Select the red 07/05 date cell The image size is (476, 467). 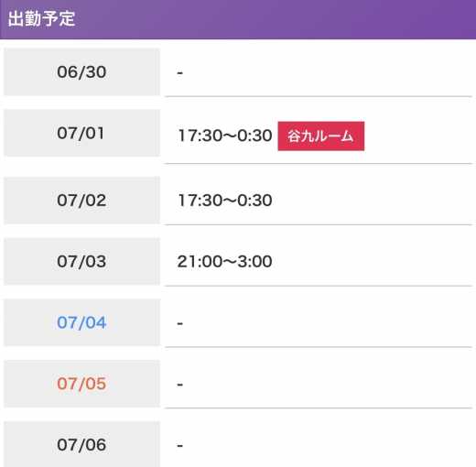pyautogui.click(x=81, y=384)
